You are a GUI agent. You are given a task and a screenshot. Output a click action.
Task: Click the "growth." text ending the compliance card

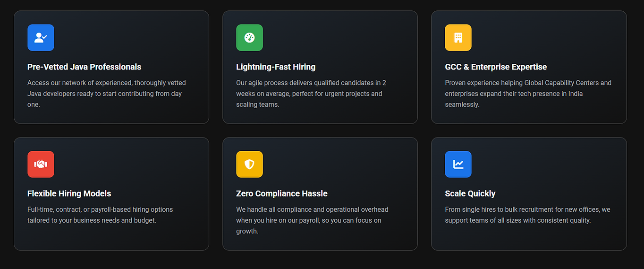tap(247, 231)
